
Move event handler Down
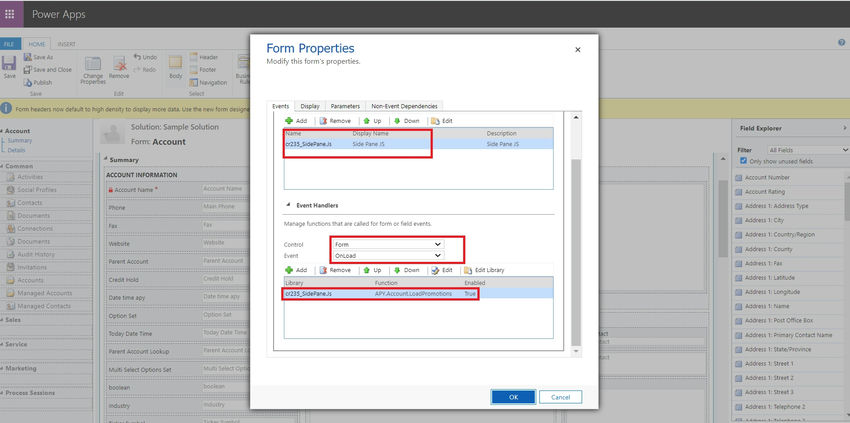pos(406,270)
